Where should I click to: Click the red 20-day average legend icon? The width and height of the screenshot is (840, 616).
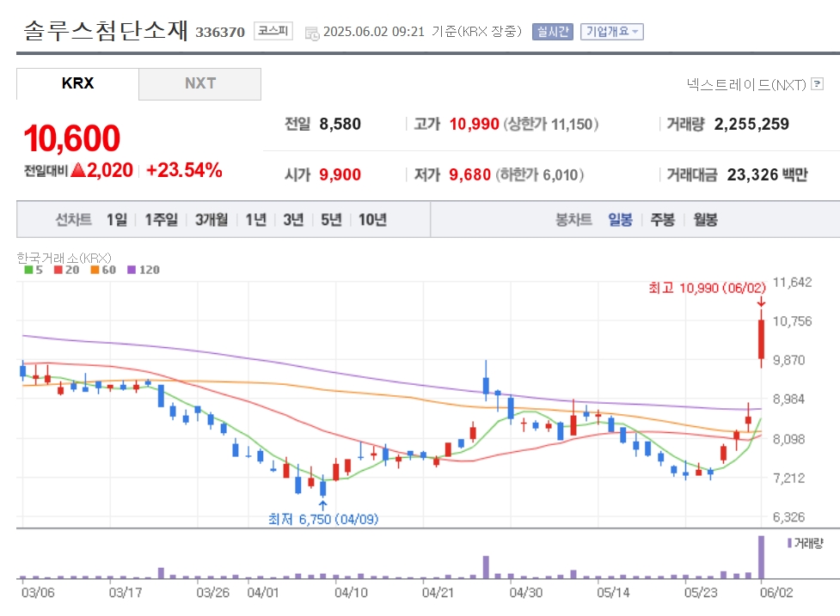tap(58, 270)
